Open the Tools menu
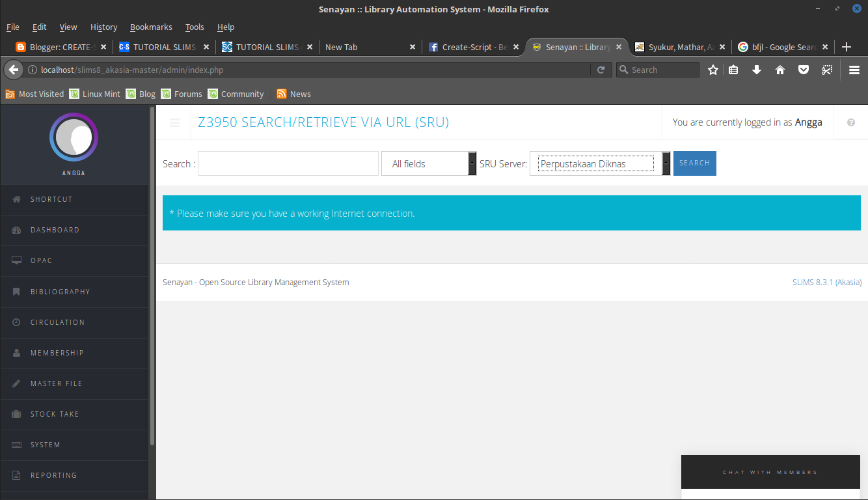This screenshot has width=868, height=500. (x=195, y=27)
